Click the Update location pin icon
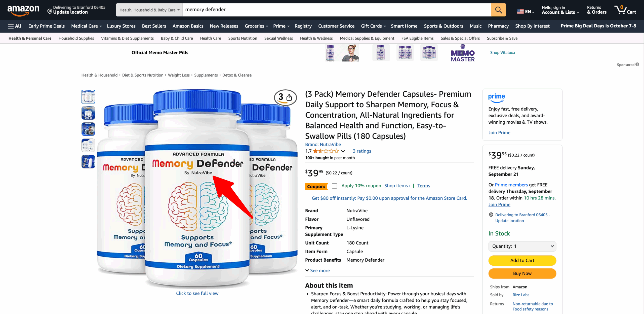The image size is (644, 314). [x=50, y=11]
